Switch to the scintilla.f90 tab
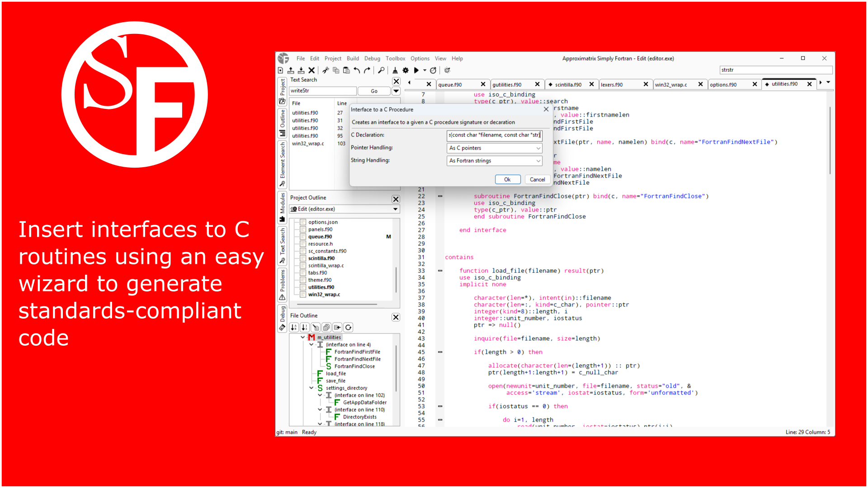Viewport: 868px width, 488px height. [568, 85]
